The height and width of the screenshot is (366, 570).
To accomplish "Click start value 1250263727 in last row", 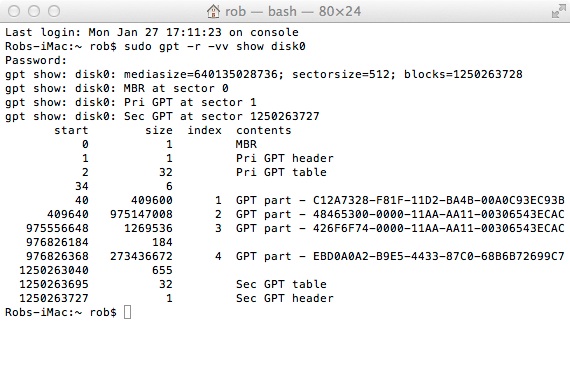I will pyautogui.click(x=54, y=298).
